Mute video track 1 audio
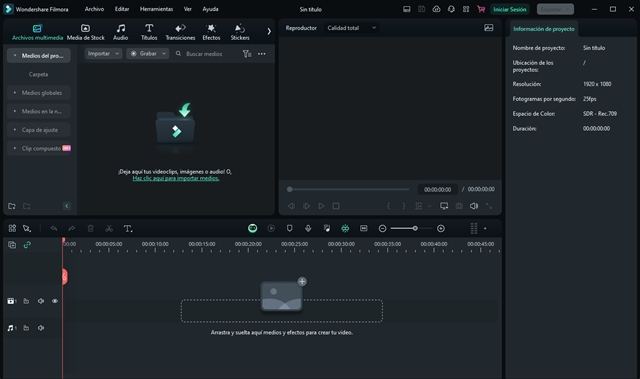This screenshot has height=379, width=640. [41, 301]
